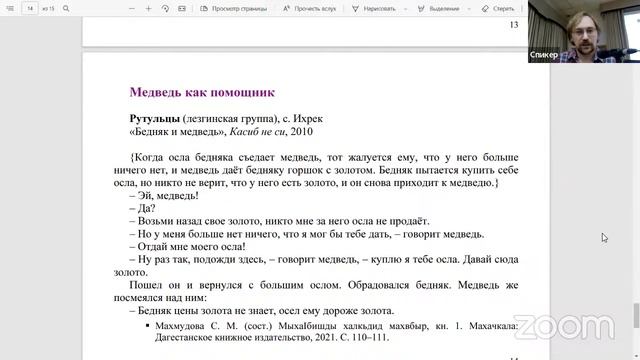Viewport: 640px width, 360px height.
Task: Zoom in with the plus icon
Action: 149,8
